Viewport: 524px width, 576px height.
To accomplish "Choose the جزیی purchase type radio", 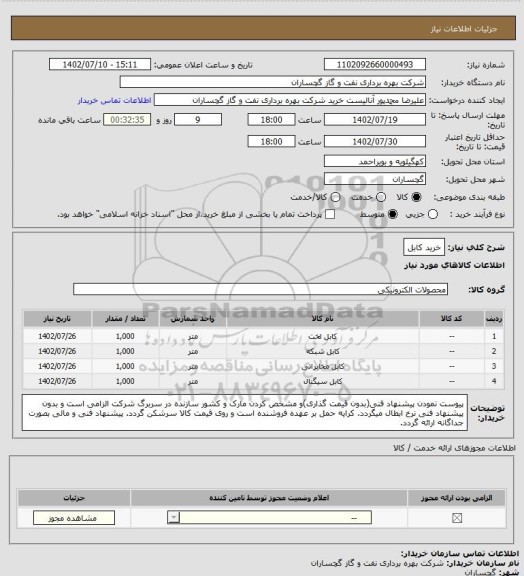I will pyautogui.click(x=433, y=214).
